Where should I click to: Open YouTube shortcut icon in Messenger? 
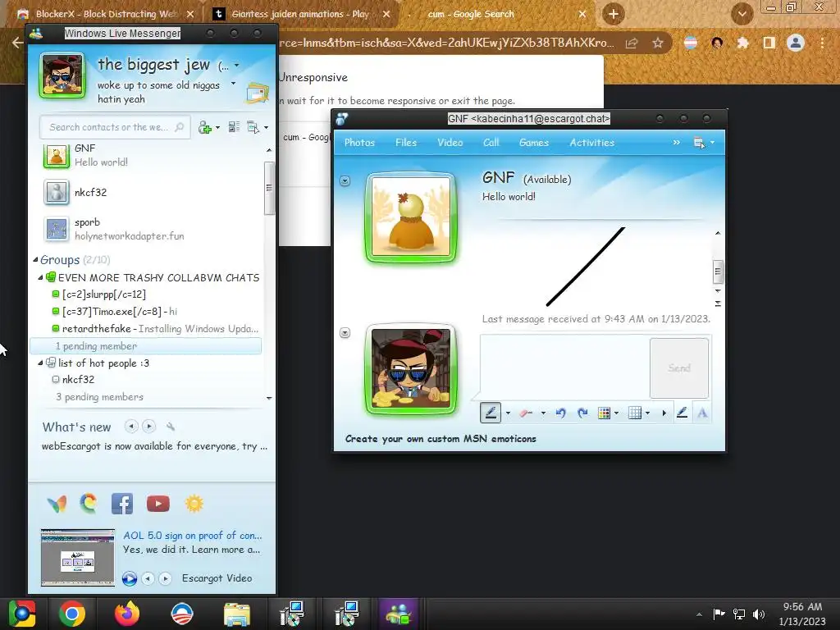(158, 504)
